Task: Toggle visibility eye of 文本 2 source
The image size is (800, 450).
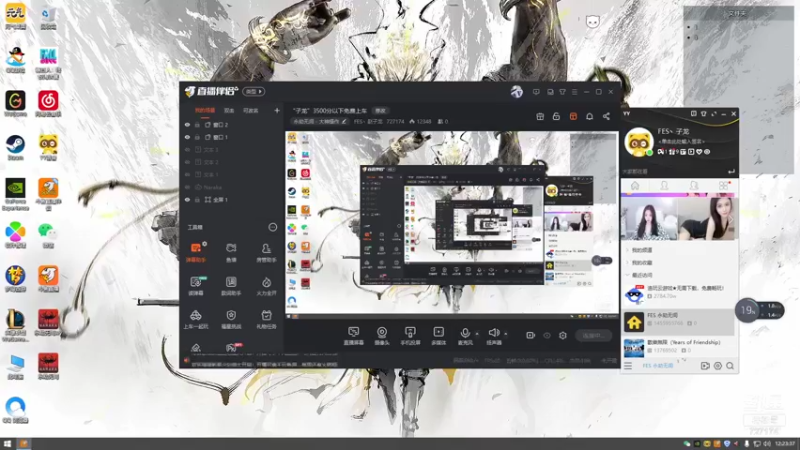Action: [x=187, y=162]
